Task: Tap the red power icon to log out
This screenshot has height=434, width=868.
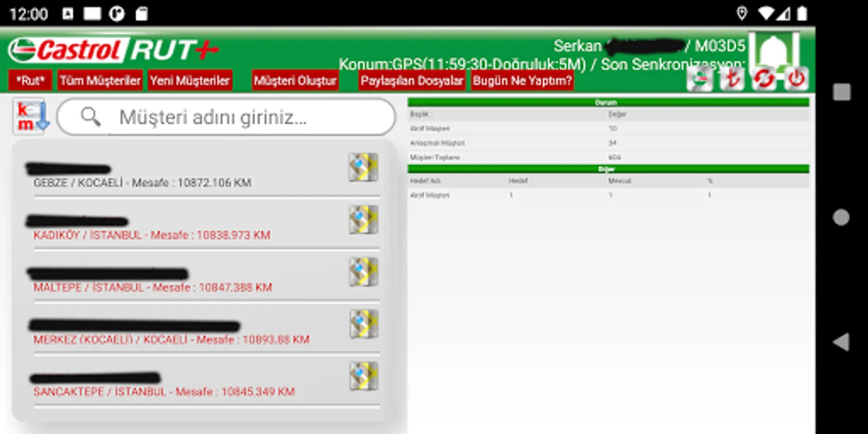Action: point(796,79)
